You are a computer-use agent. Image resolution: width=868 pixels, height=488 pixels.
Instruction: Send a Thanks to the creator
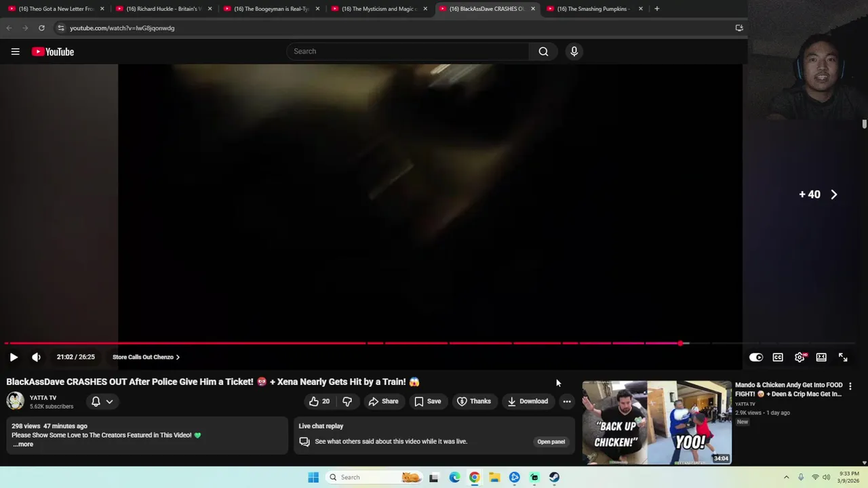(473, 401)
